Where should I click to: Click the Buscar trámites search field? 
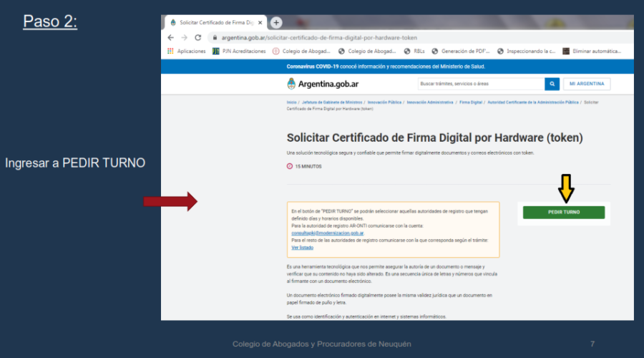pyautogui.click(x=481, y=84)
